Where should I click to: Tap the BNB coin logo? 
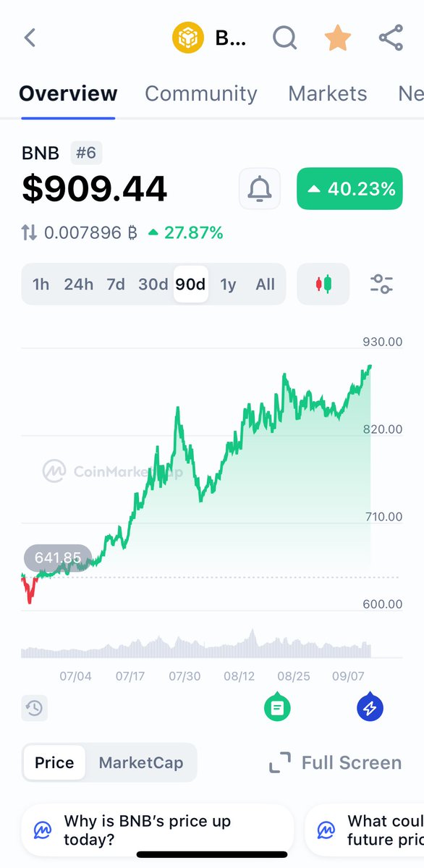188,38
